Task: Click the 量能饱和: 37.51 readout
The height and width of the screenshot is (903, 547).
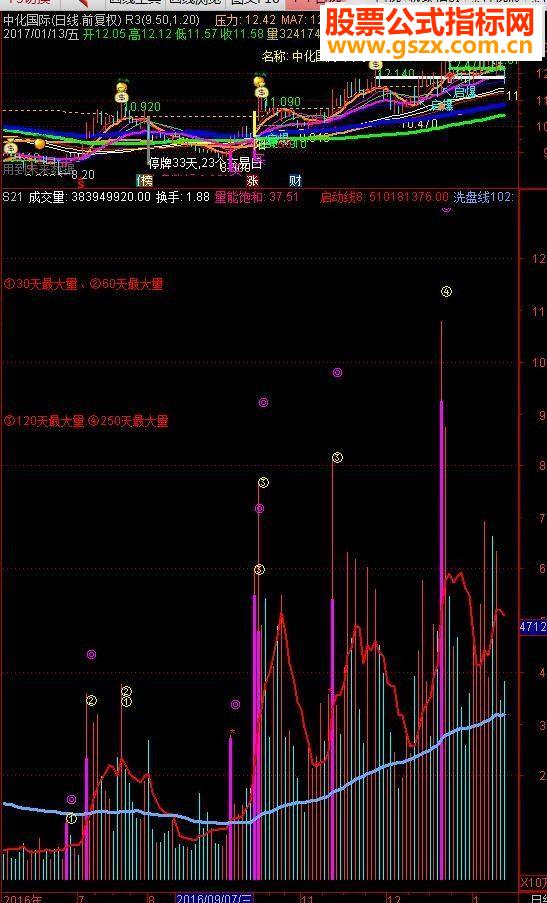Action: point(257,197)
